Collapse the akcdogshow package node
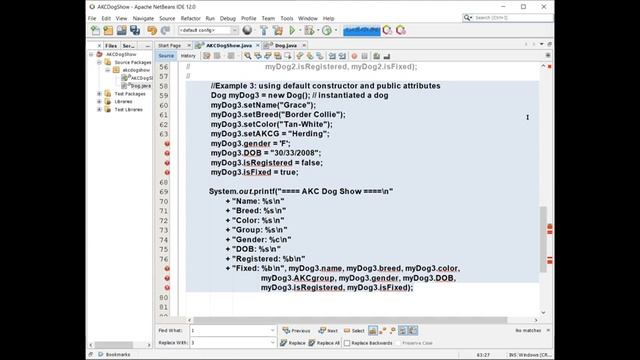The image size is (640, 360). click(x=108, y=70)
